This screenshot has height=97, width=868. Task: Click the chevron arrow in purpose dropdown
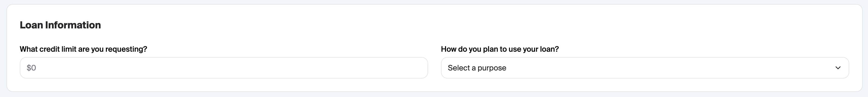(x=838, y=68)
